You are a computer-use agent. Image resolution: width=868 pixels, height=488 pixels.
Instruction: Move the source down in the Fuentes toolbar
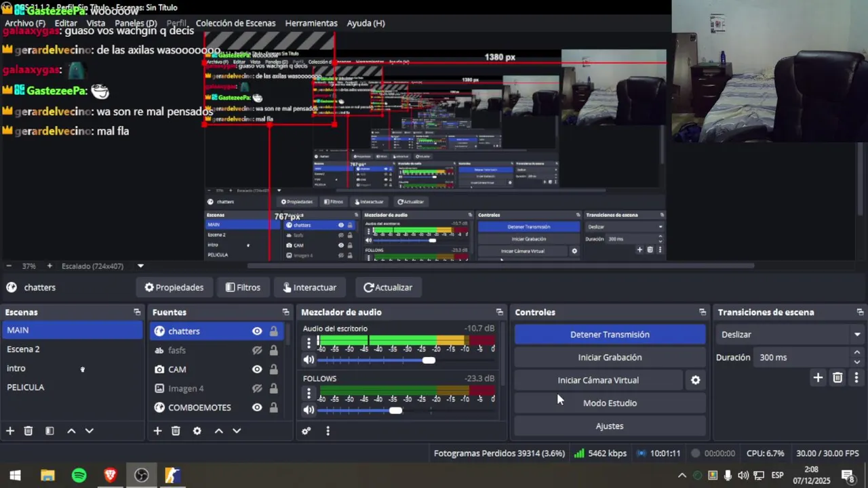(x=237, y=430)
